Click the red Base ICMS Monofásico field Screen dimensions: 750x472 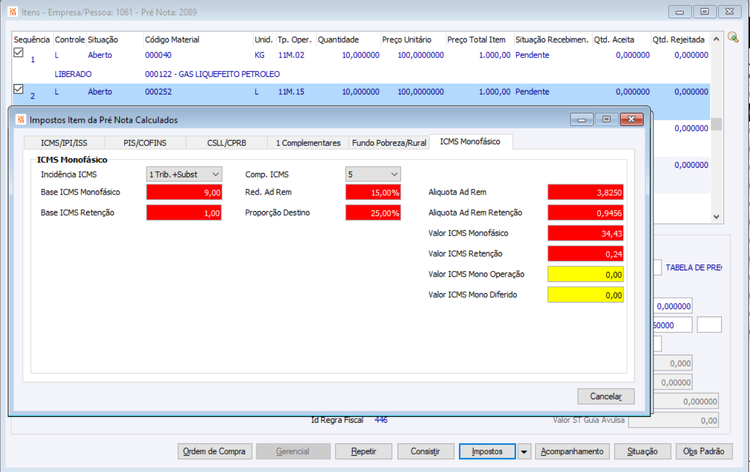coord(184,192)
